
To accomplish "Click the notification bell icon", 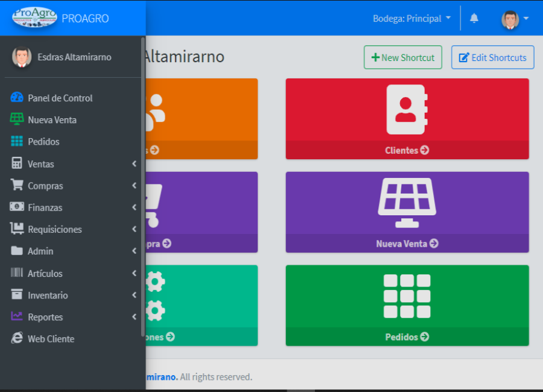I will tap(474, 19).
